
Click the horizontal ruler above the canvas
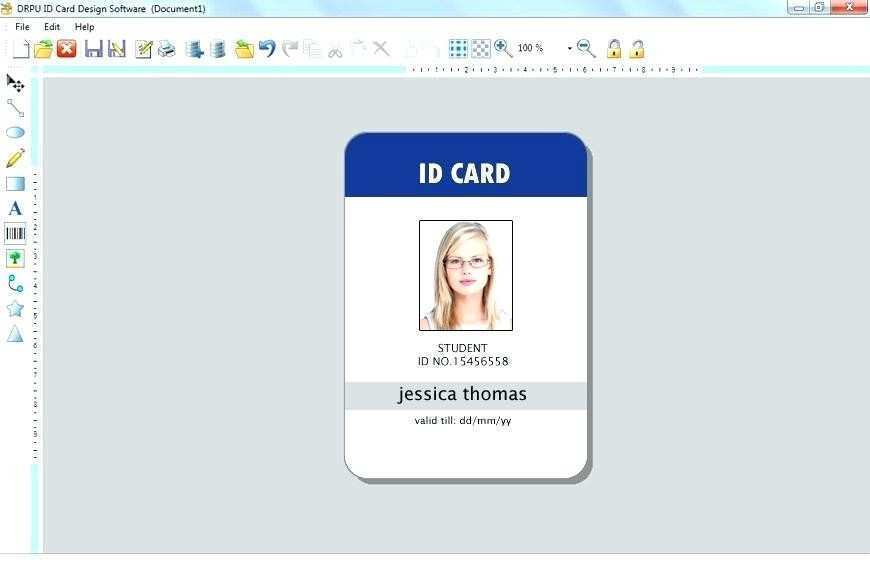pos(555,70)
